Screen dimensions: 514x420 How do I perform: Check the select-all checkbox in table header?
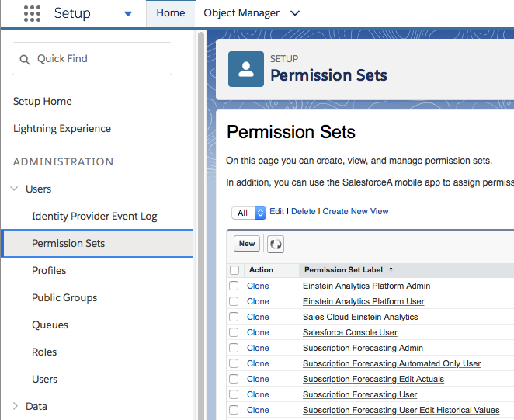coord(234,270)
